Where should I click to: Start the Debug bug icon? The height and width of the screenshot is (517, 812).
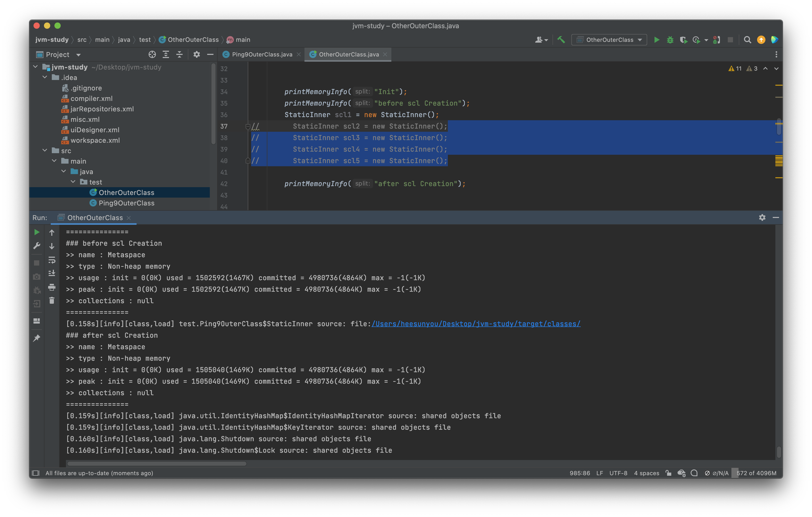[670, 40]
